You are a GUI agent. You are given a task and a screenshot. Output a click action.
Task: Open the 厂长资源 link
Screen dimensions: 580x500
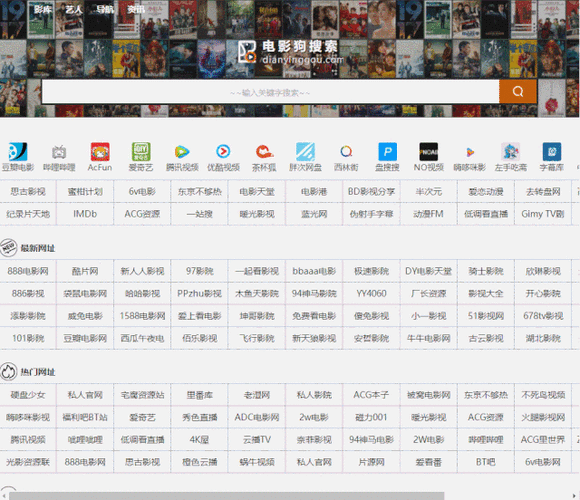[x=429, y=294]
